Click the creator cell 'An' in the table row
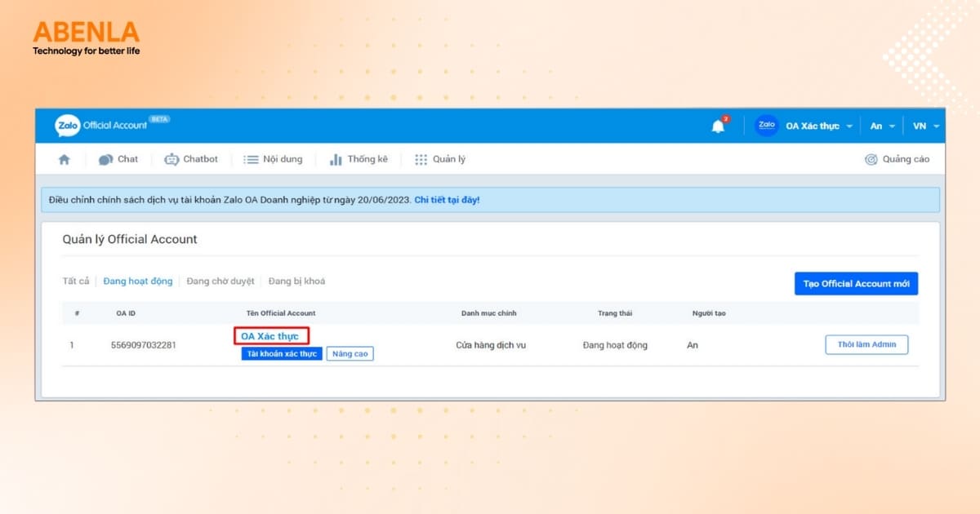The height and width of the screenshot is (514, 980). click(x=693, y=345)
